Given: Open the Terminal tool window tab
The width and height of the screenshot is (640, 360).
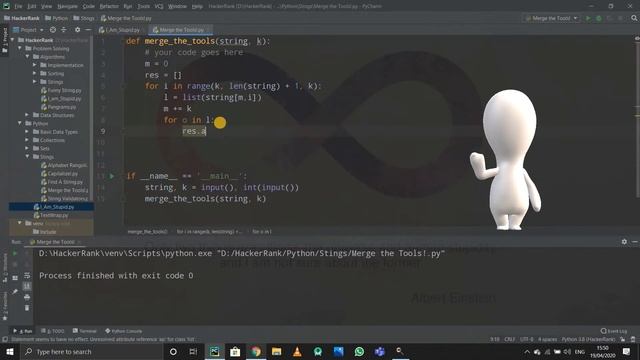Looking at the screenshot, I should tap(85, 331).
